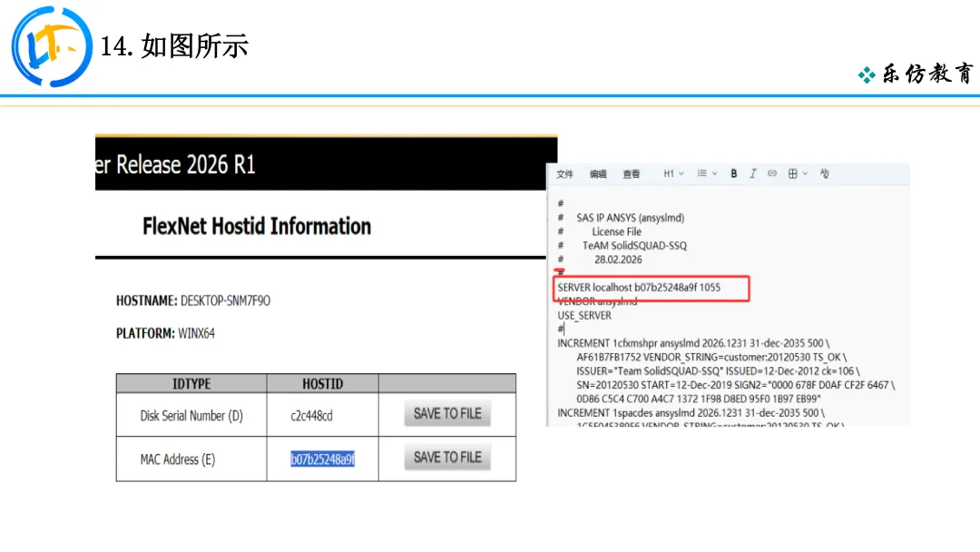Screen dimensions: 980x552
Task: Click the 28.02.2026 date line
Action: [x=618, y=260]
